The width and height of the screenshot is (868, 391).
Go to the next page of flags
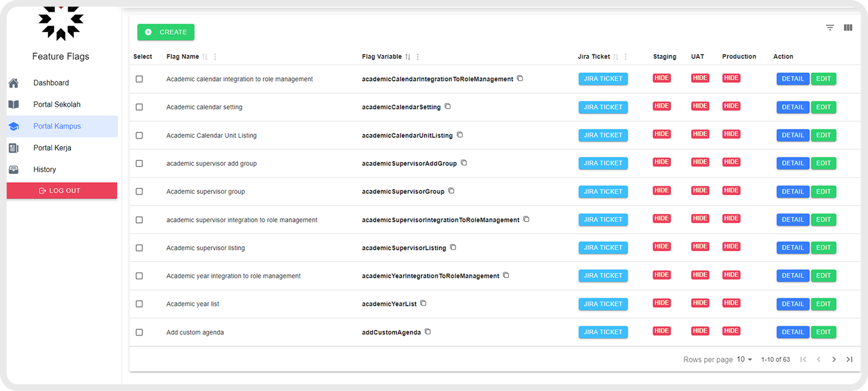[x=834, y=359]
